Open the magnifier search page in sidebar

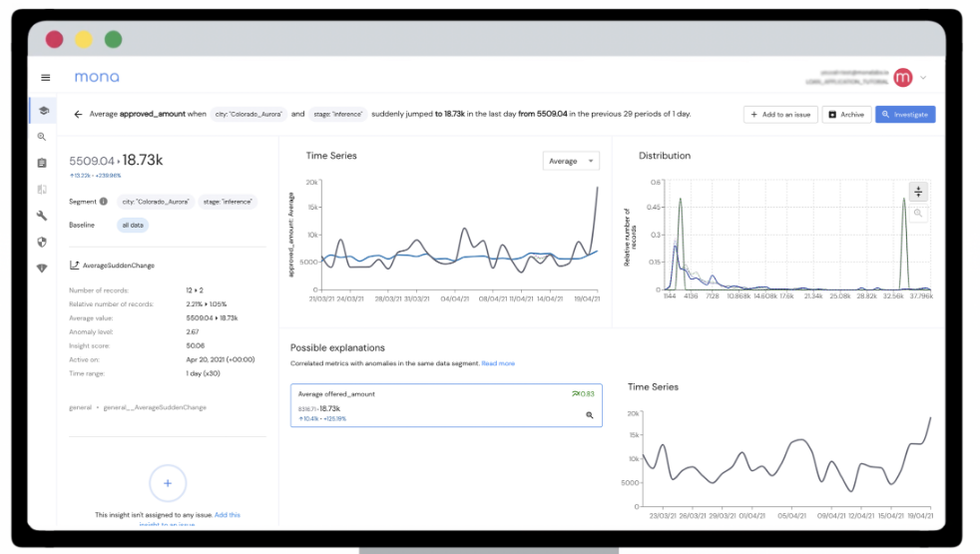click(x=42, y=137)
